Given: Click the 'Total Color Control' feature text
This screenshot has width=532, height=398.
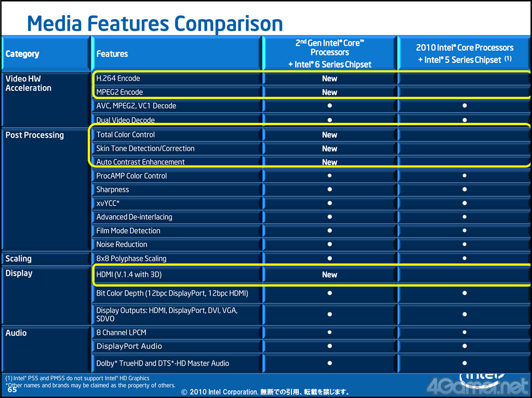Looking at the screenshot, I should tap(126, 134).
